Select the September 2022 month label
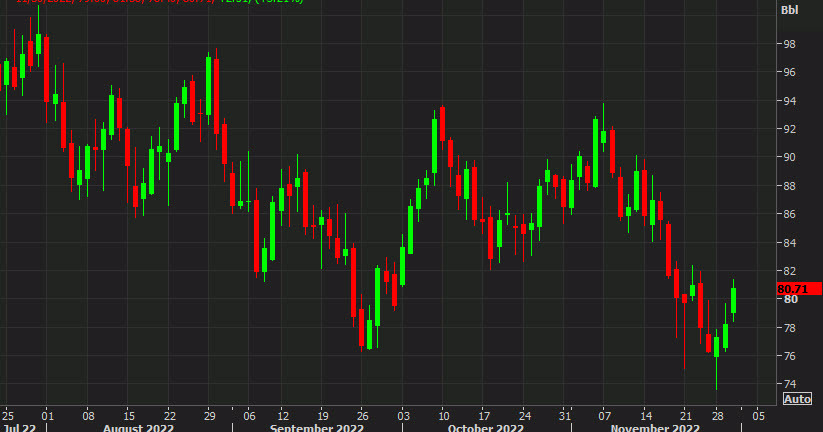This screenshot has width=823, height=432. 316,428
